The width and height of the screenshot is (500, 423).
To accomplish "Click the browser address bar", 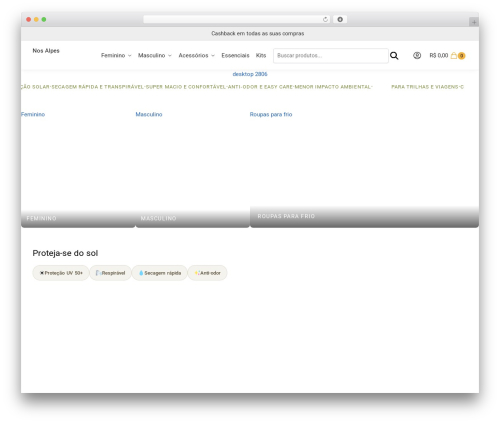I will [x=237, y=19].
